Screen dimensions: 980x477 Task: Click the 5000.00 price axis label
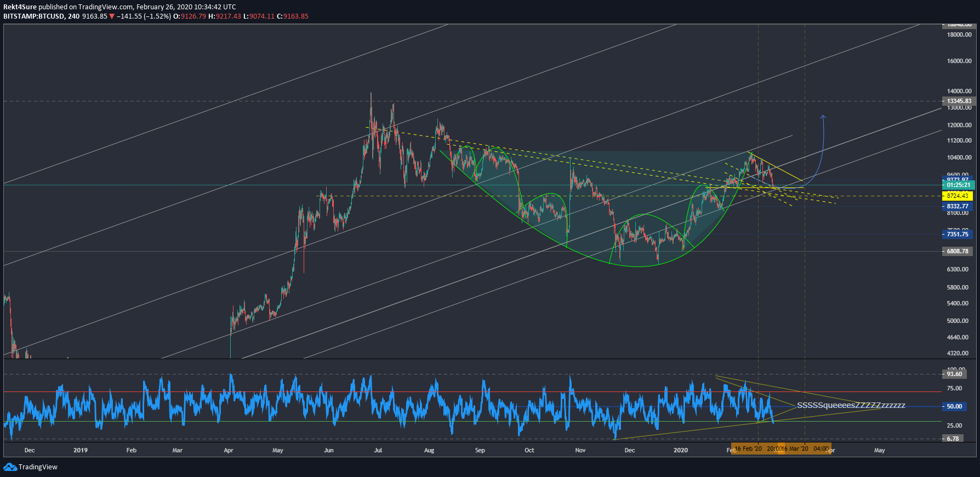coord(958,321)
